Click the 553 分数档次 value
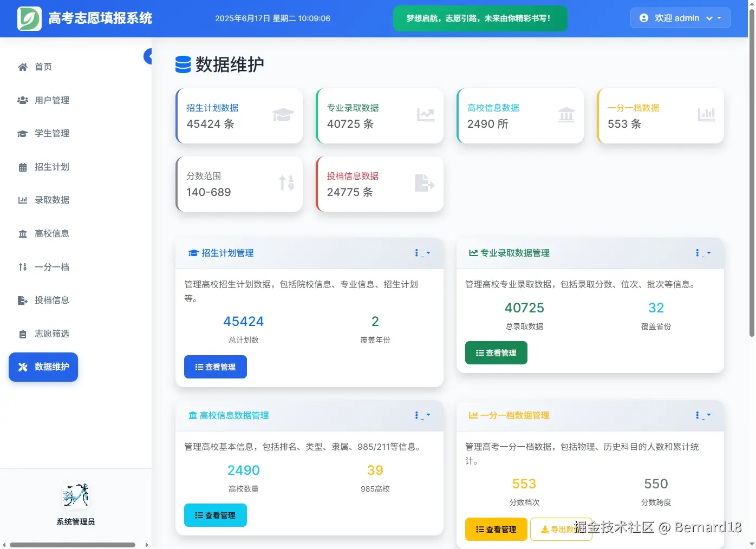 [x=524, y=484]
